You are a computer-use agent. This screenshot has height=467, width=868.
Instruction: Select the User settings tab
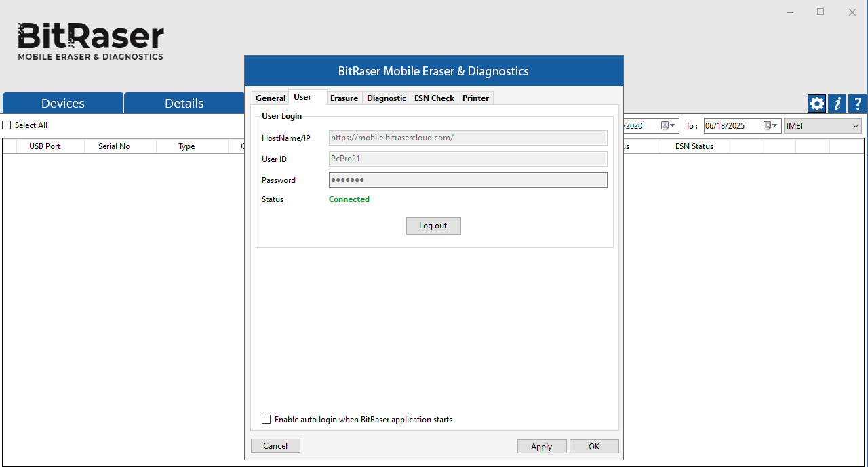(302, 97)
